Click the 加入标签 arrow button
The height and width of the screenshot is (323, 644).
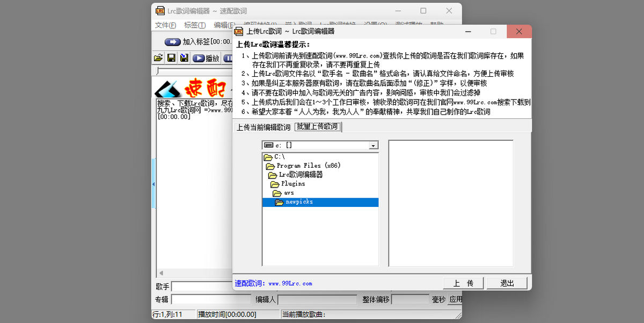(x=173, y=41)
